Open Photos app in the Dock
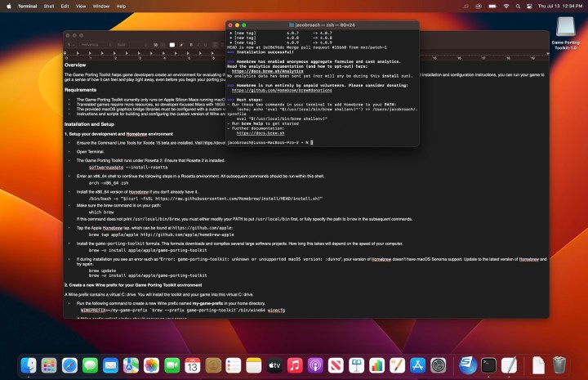Viewport: 588px width, 380px height. pos(152,365)
